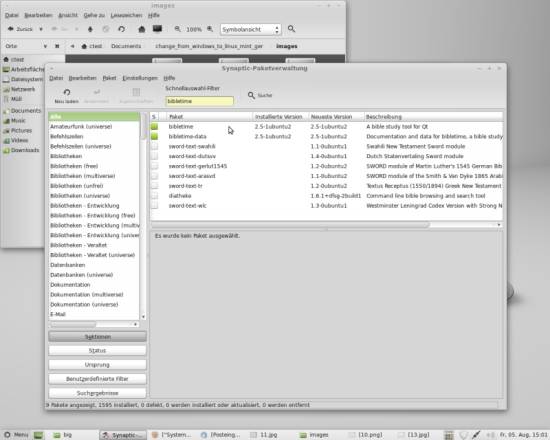Image resolution: width=550 pixels, height=440 pixels.
Task: Toggle status box for diatheke package
Action: click(x=154, y=196)
